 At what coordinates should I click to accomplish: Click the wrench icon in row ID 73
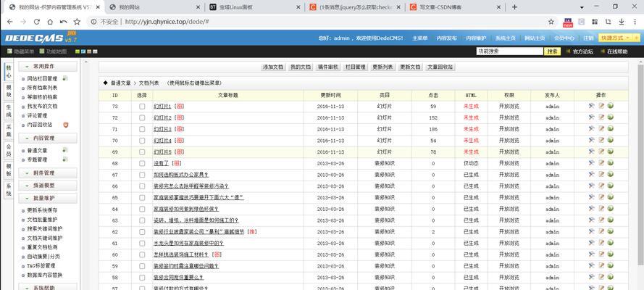coord(591,106)
